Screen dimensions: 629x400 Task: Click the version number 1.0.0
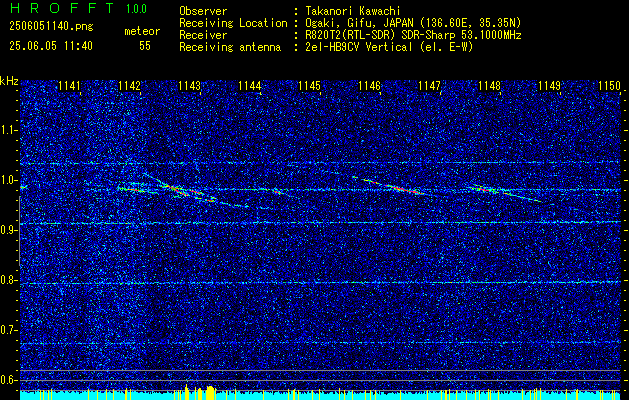pos(136,9)
